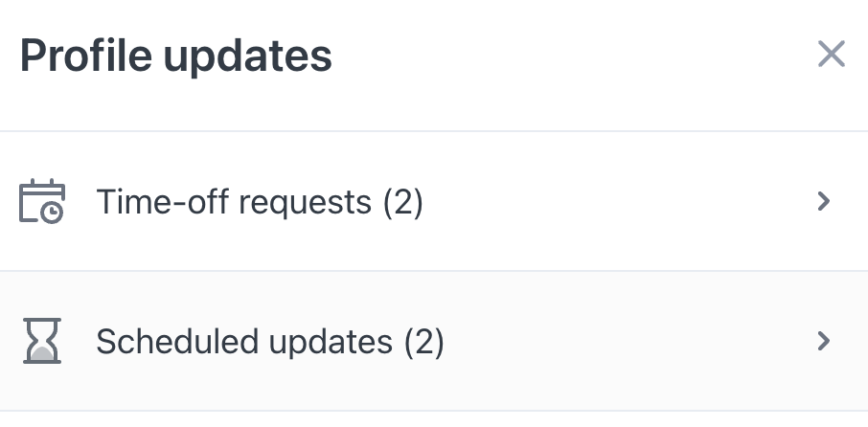Click the Profile updates heading
868x427 pixels.
click(x=176, y=56)
